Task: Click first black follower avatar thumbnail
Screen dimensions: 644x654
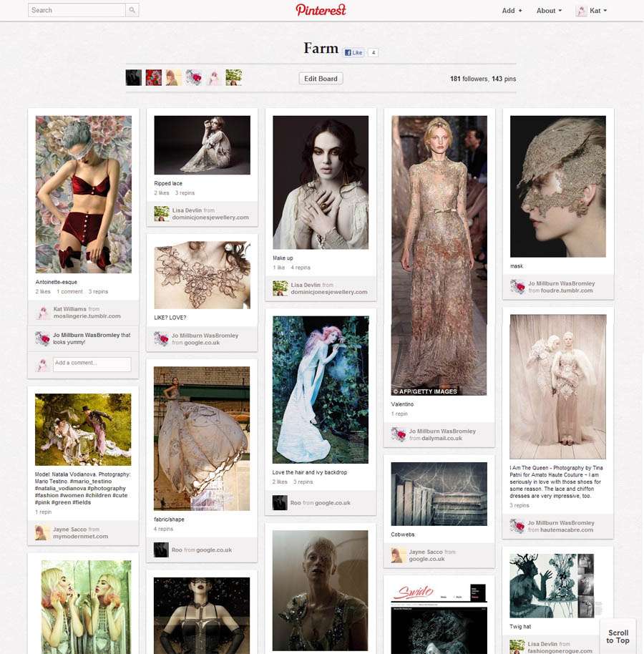Action: pos(133,77)
